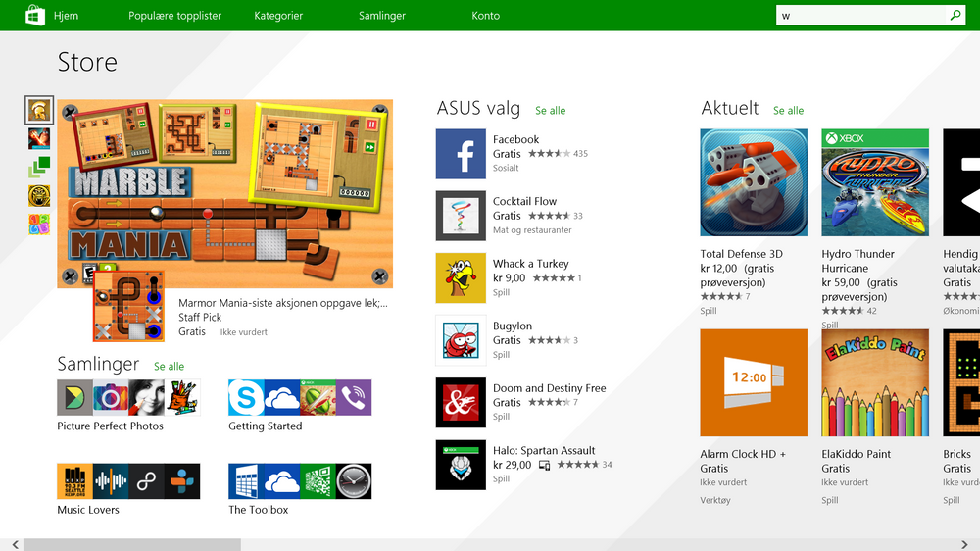Open the Marble Mania featured banner
Viewport: 980px width, 551px height.
tap(225, 194)
